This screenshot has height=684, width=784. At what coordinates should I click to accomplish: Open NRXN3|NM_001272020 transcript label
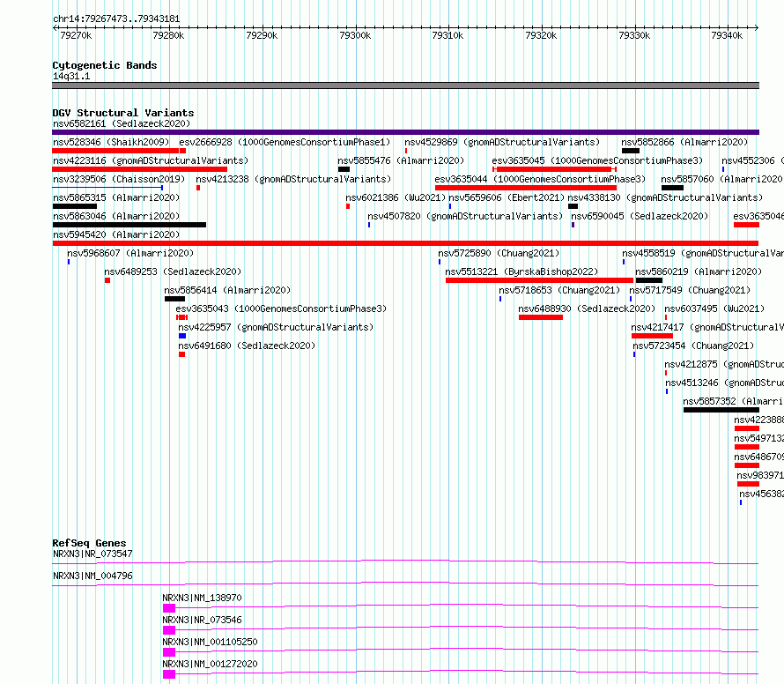point(210,664)
